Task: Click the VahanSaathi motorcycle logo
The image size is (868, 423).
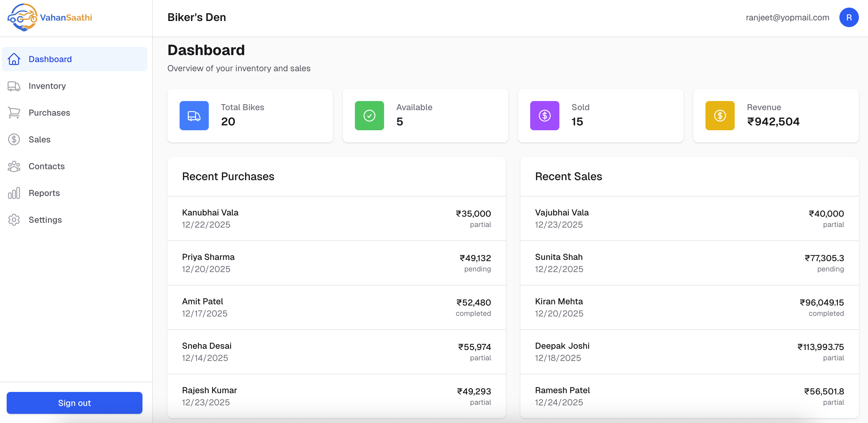Action: point(22,18)
